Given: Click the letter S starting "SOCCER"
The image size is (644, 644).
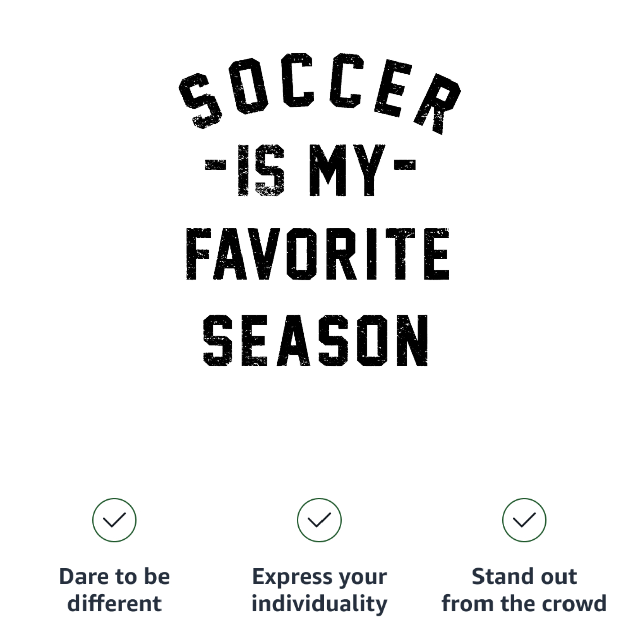Looking at the screenshot, I should (x=200, y=101).
